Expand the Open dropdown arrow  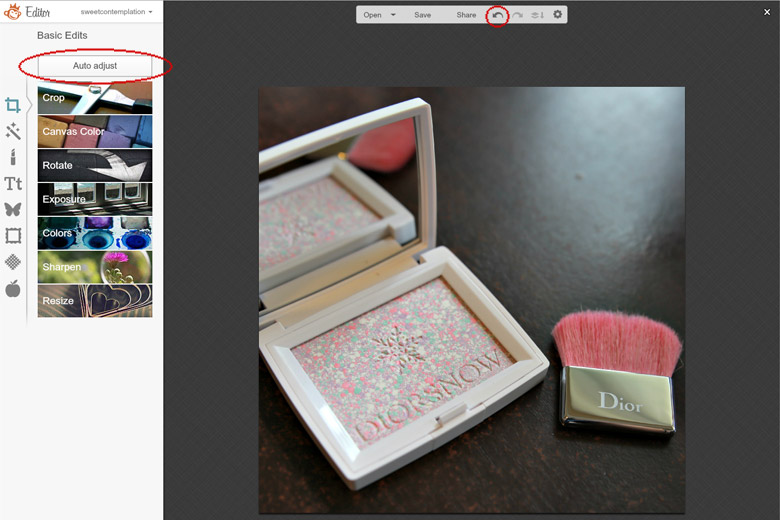[393, 15]
